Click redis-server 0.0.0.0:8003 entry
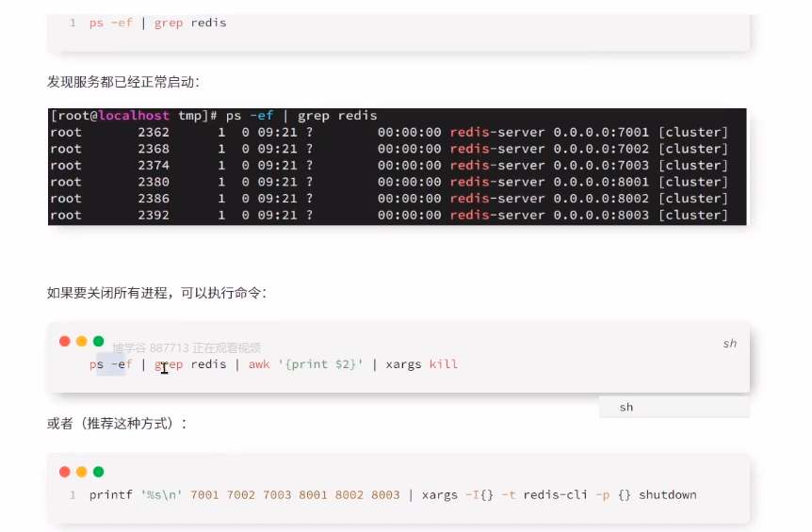The width and height of the screenshot is (812, 532). click(549, 215)
